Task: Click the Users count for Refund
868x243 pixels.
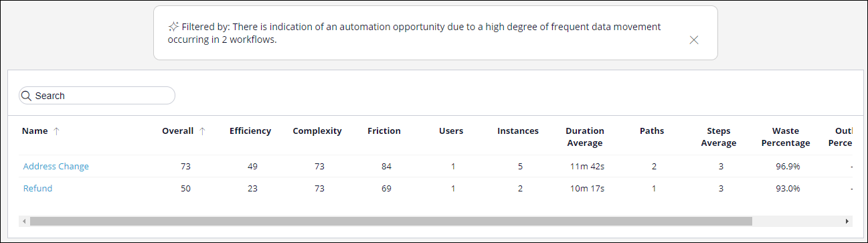Action: (x=453, y=188)
